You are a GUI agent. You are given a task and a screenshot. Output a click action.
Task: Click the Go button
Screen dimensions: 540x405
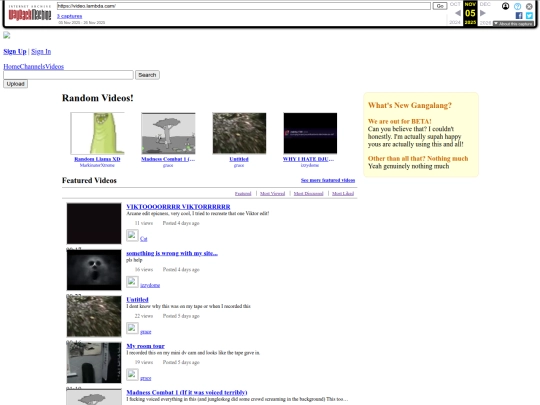coord(440,6)
